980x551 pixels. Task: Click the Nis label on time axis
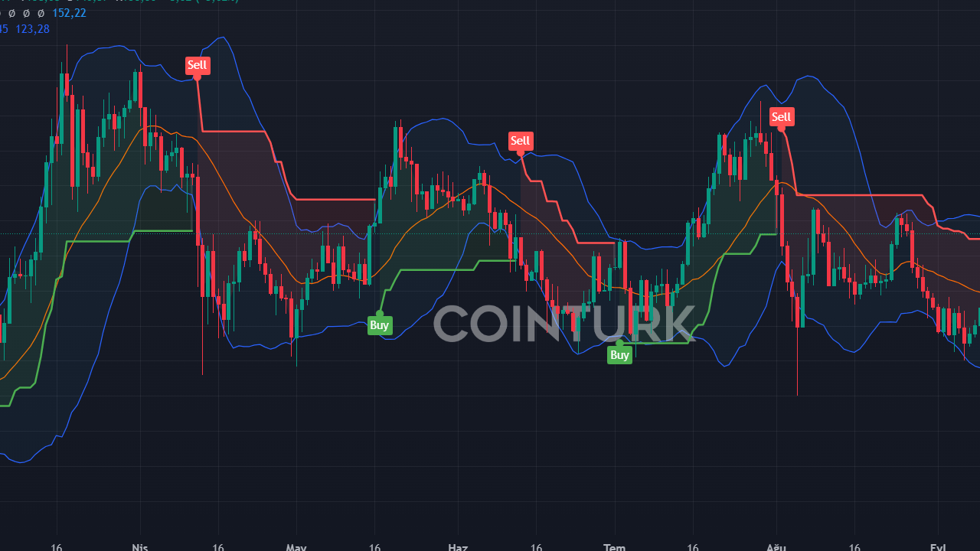139,548
